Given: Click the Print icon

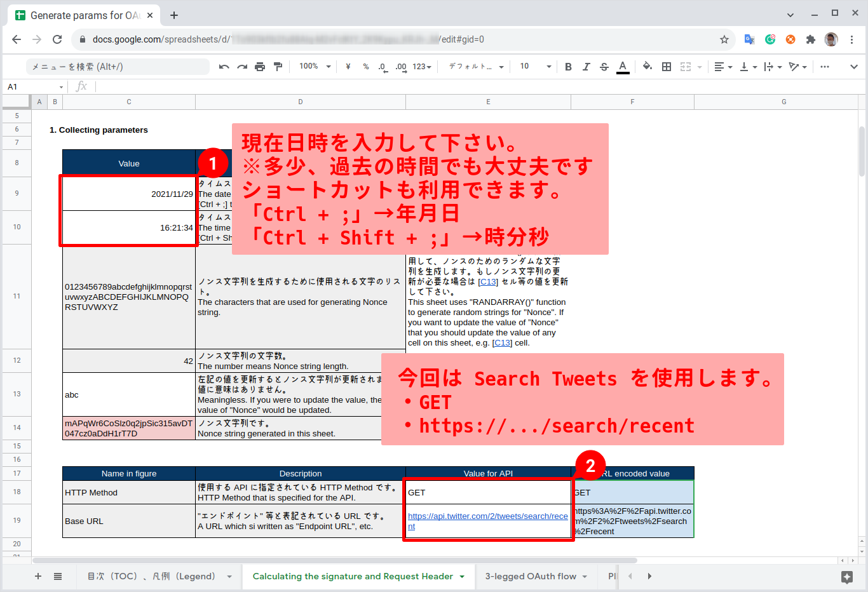Looking at the screenshot, I should coord(260,66).
